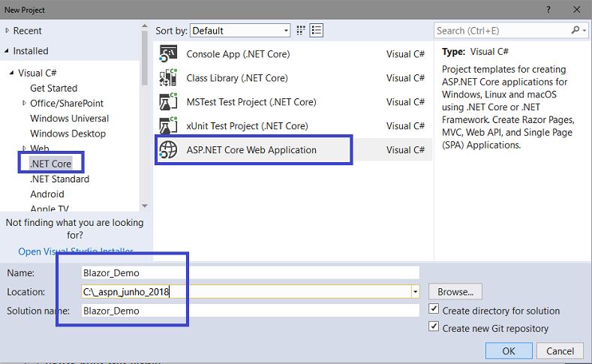The height and width of the screenshot is (364, 592).
Task: Select 'xUnit Test Project (.NET Core)' text
Action: (x=248, y=126)
